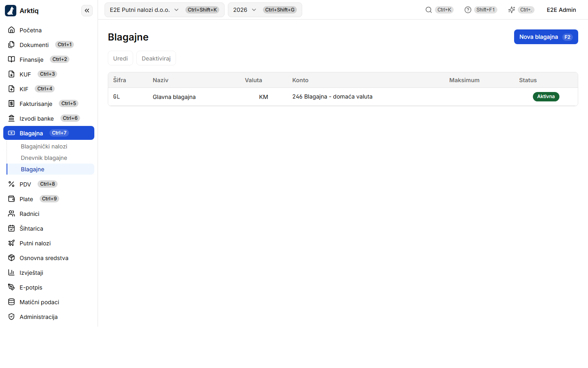Viewport: 588px width, 368px height.
Task: Click the Izvještaji chart icon
Action: coord(11,272)
